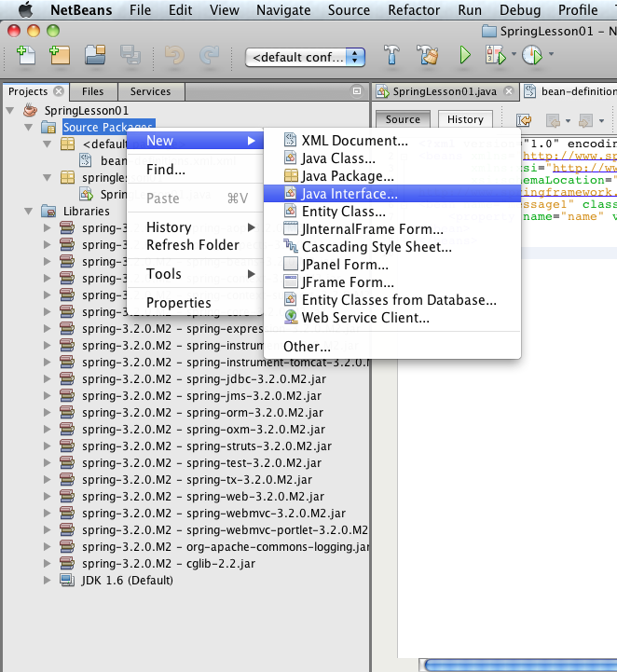Select Web Service Client... menu item
Viewport: 617px width, 672px height.
[392, 318]
